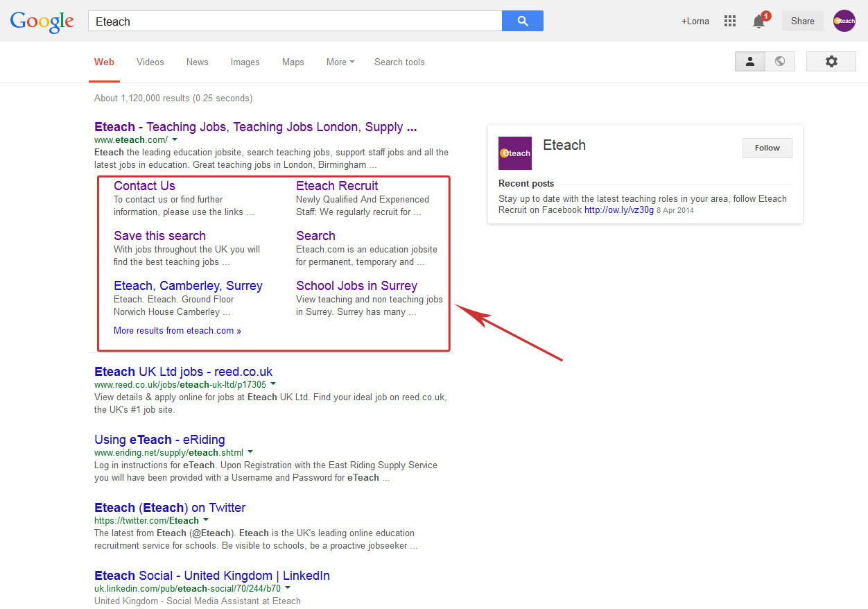Viewport: 868px width, 609px height.
Task: Hide personal results (globe icon)
Action: (x=780, y=61)
